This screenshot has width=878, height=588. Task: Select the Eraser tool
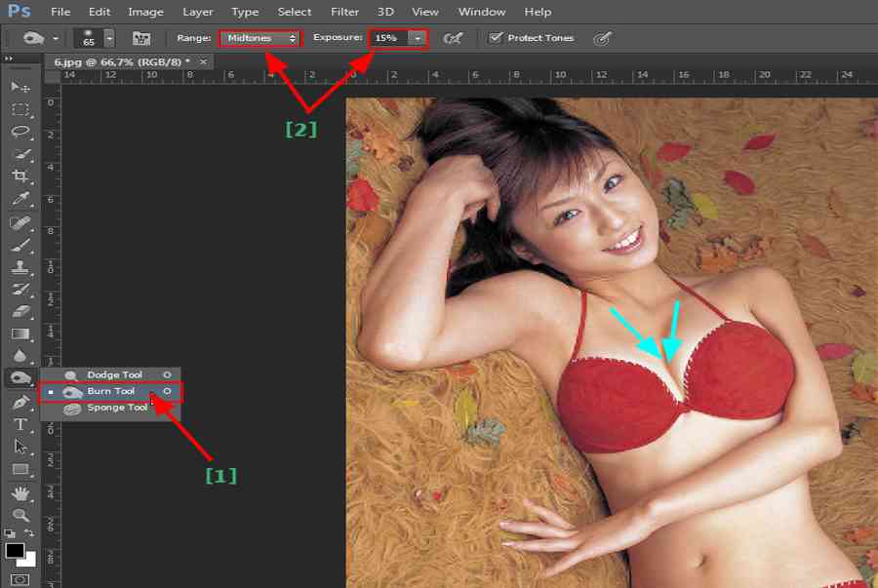tap(20, 312)
